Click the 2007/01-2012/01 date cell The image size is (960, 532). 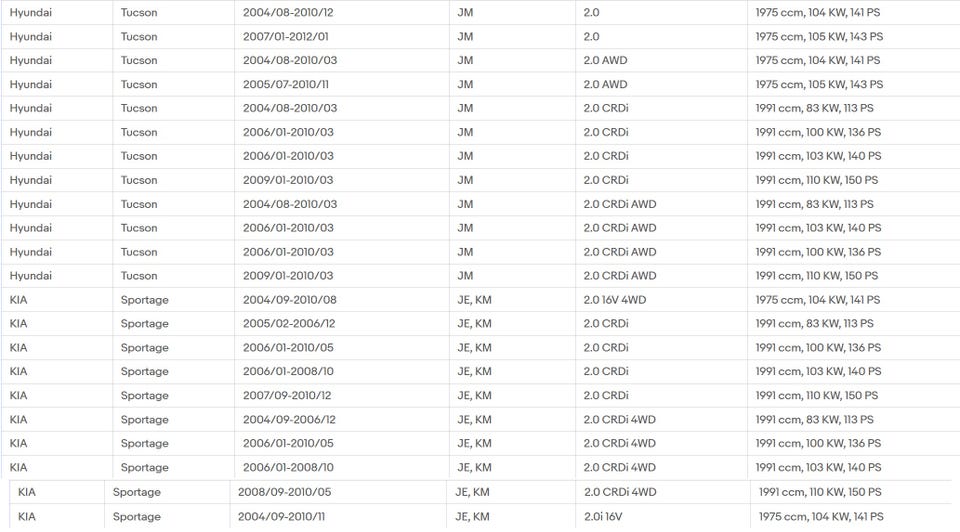point(288,36)
